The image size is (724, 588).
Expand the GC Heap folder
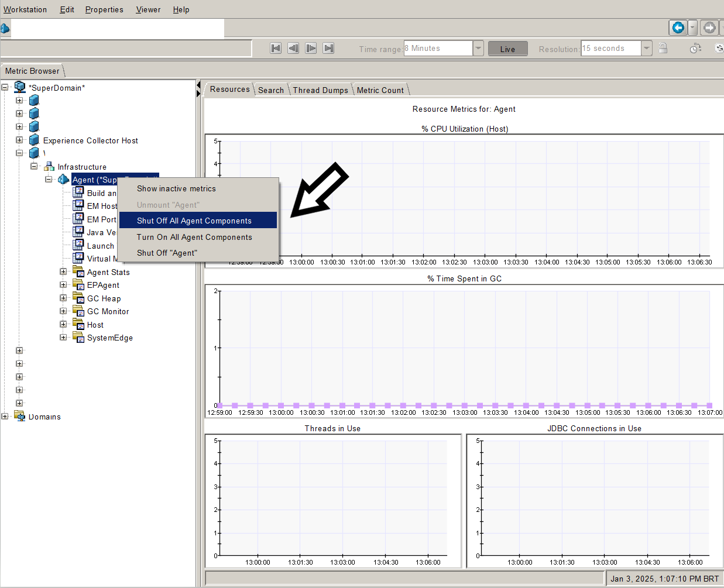[63, 298]
